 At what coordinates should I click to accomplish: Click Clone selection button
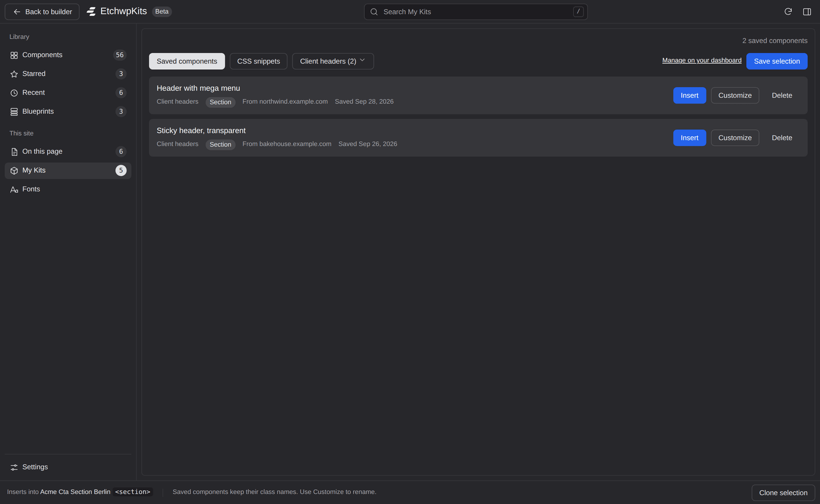point(783,493)
